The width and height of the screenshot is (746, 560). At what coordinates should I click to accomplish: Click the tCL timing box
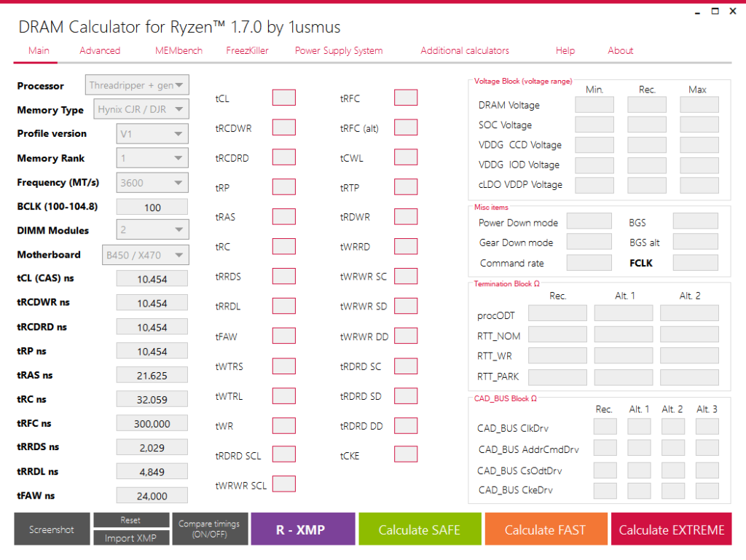(284, 98)
